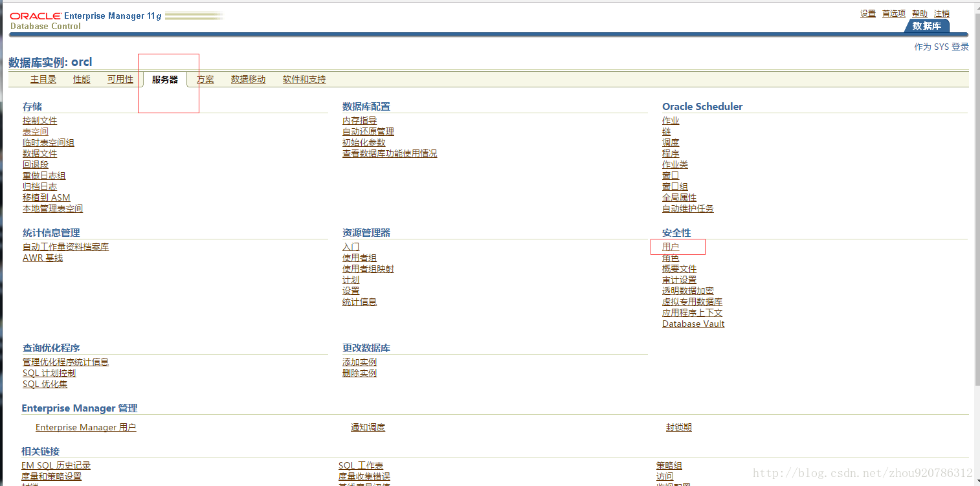The height and width of the screenshot is (486, 980).
Task: Open the 虚拟专用数据库 link
Action: point(693,302)
